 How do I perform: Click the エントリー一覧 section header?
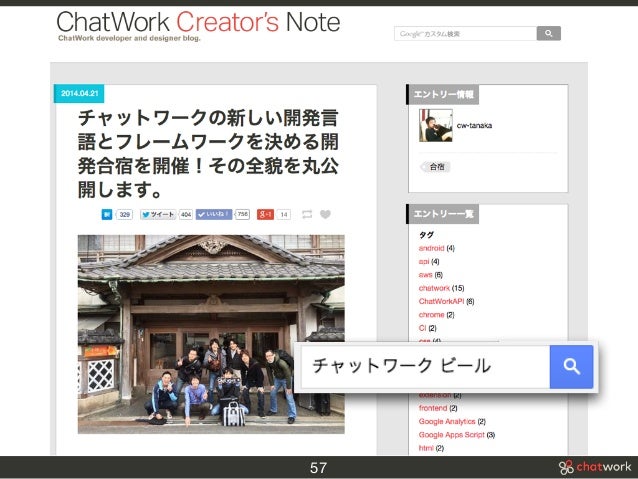(x=443, y=214)
